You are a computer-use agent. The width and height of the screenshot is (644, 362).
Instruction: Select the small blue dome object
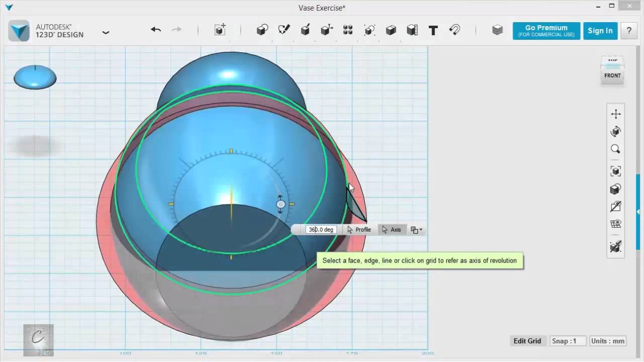(35, 77)
